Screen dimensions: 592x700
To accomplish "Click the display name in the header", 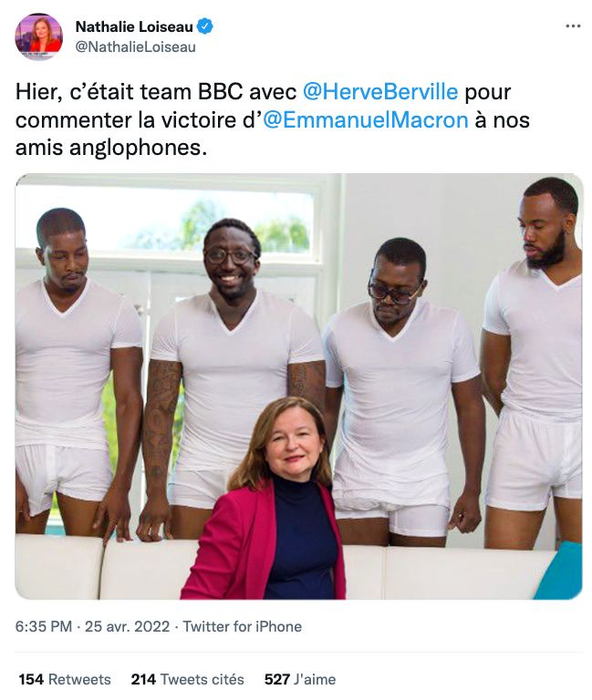I will (134, 26).
